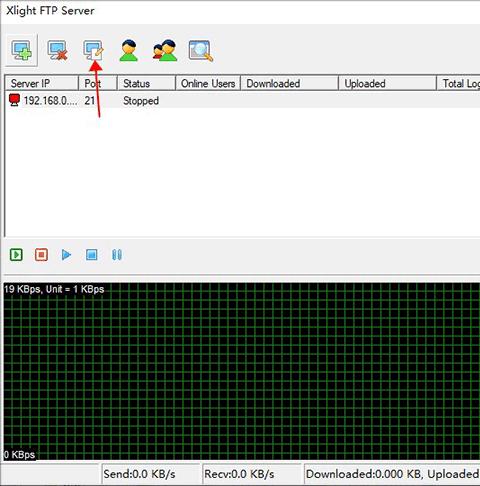Sort by the Downloaded column header
Viewport: 480px width, 486px height.
pyautogui.click(x=289, y=83)
